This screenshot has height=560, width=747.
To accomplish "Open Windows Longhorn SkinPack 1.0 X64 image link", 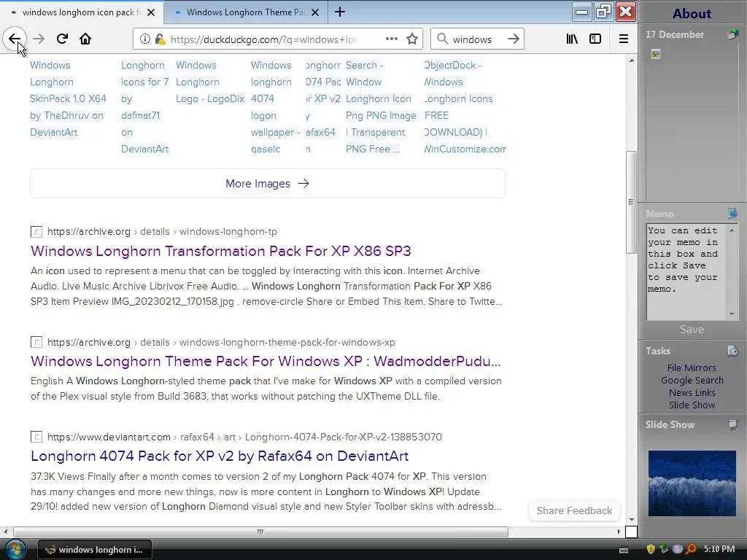I will (68, 98).
